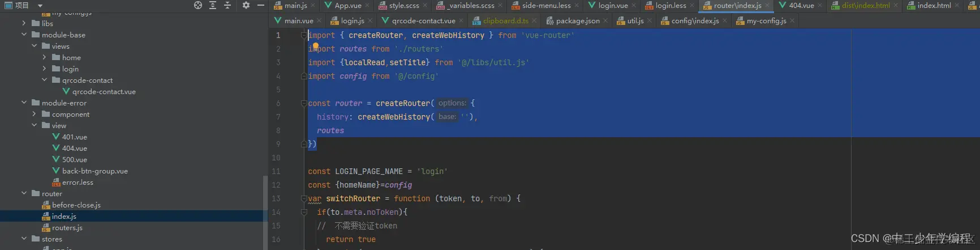Click the Collapse All icon in project toolbar
This screenshot has width=980, height=250.
tap(227, 5)
